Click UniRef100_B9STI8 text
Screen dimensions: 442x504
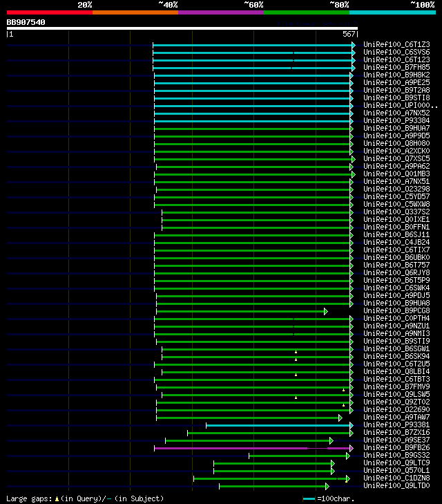(396, 97)
